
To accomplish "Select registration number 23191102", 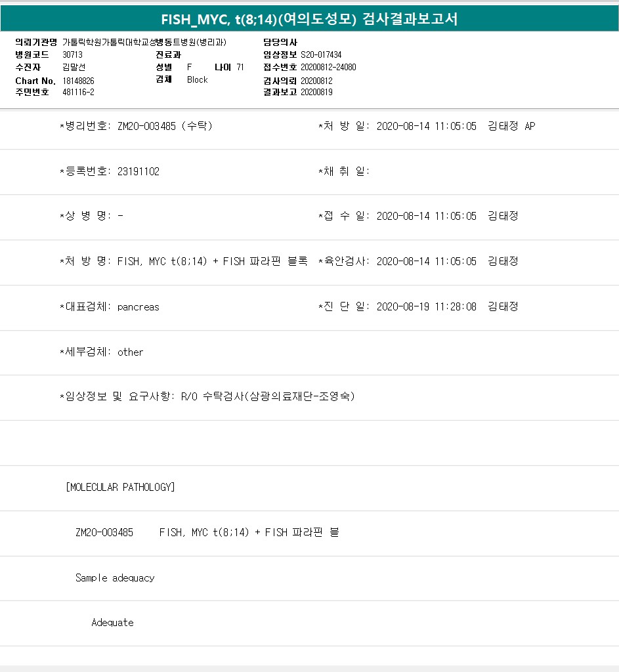I will (x=139, y=171).
